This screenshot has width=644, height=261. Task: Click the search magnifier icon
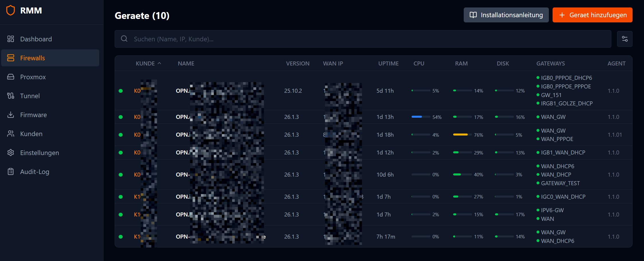click(x=124, y=38)
